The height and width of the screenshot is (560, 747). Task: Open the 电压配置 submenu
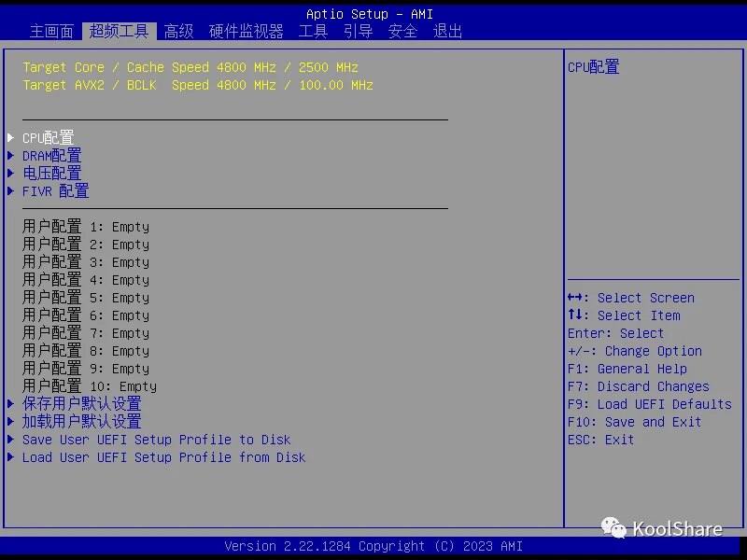(52, 174)
